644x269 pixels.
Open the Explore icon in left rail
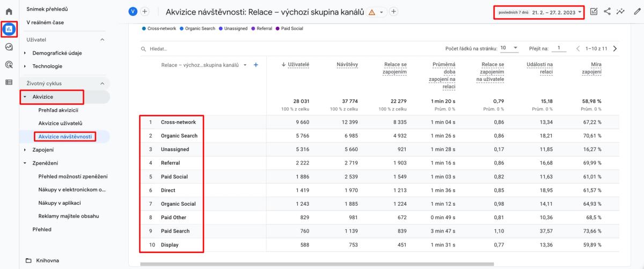pyautogui.click(x=9, y=47)
